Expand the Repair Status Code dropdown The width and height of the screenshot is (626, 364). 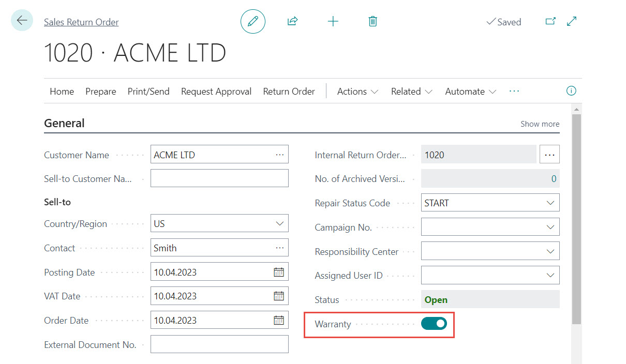click(x=550, y=203)
